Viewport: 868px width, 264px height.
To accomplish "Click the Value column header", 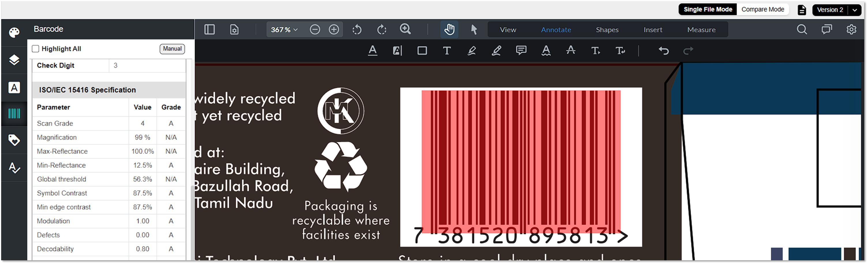I will [x=142, y=107].
